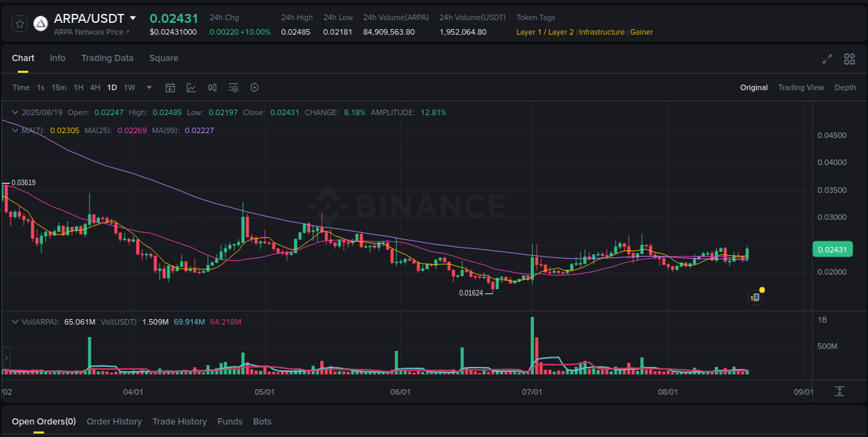Open the Order History tab
This screenshot has height=437, width=868.
pos(114,421)
